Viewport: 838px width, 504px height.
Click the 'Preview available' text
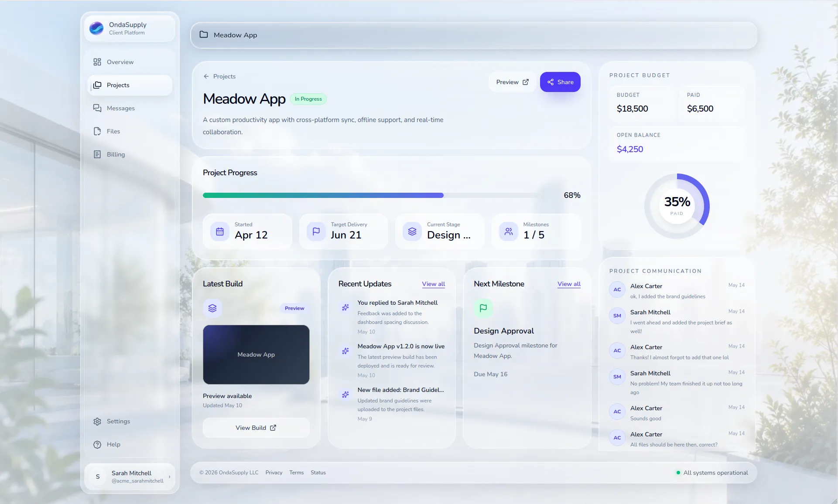click(227, 396)
